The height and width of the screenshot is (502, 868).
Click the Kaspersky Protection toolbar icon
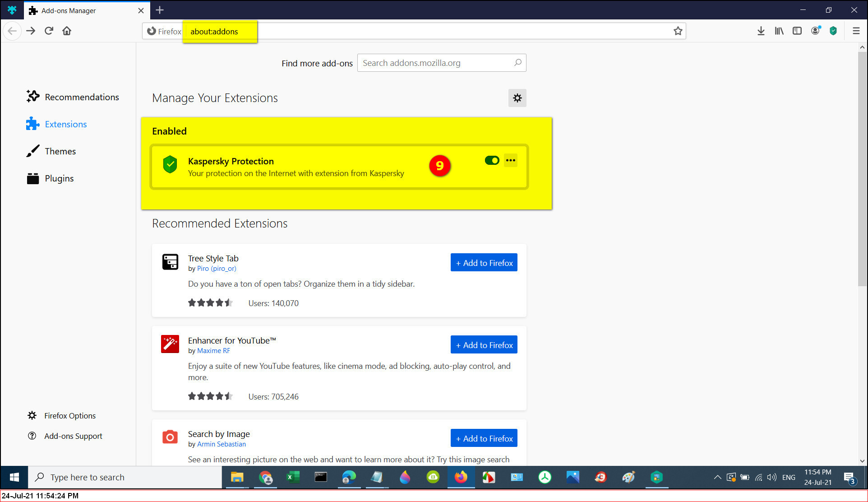[x=833, y=31]
